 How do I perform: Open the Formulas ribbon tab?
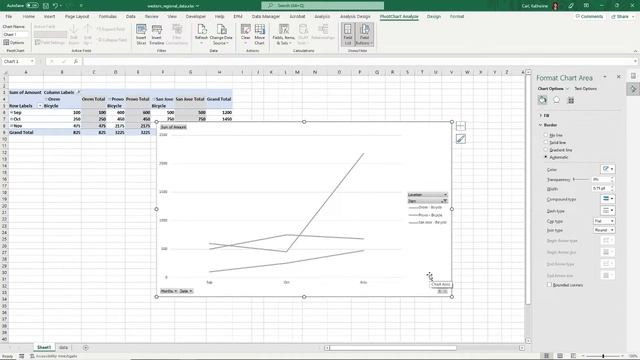pos(107,16)
